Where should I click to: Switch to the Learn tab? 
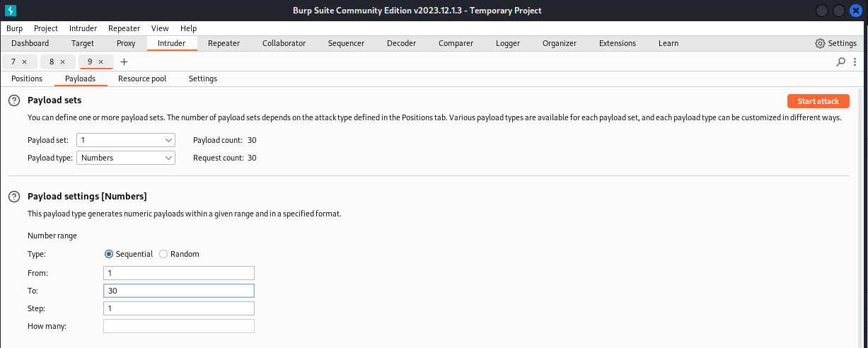pyautogui.click(x=669, y=43)
